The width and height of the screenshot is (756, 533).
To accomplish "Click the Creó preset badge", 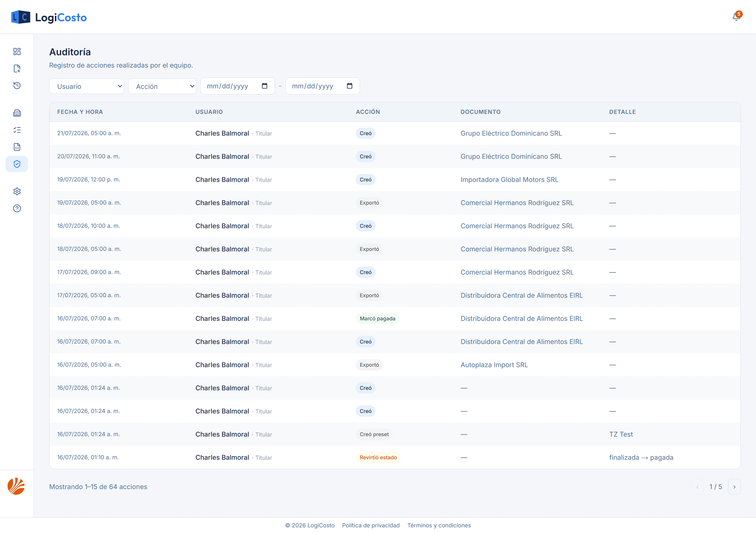I will (374, 434).
